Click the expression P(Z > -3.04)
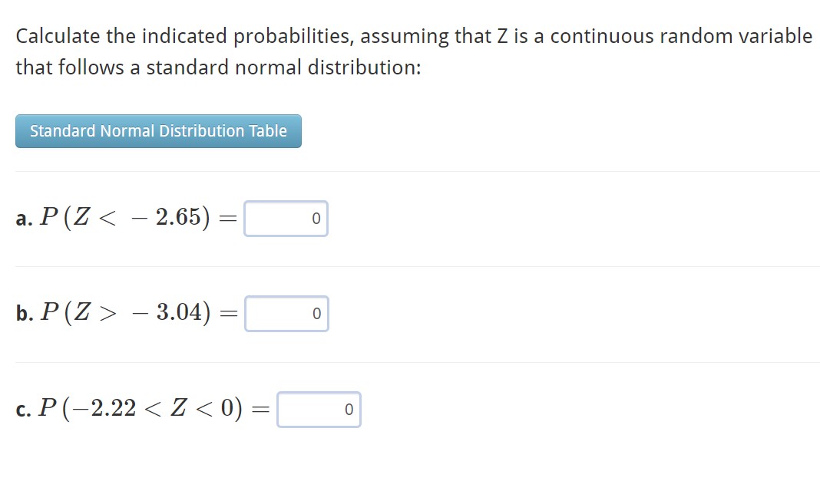Viewport: 820px width, 504px height. 127,312
